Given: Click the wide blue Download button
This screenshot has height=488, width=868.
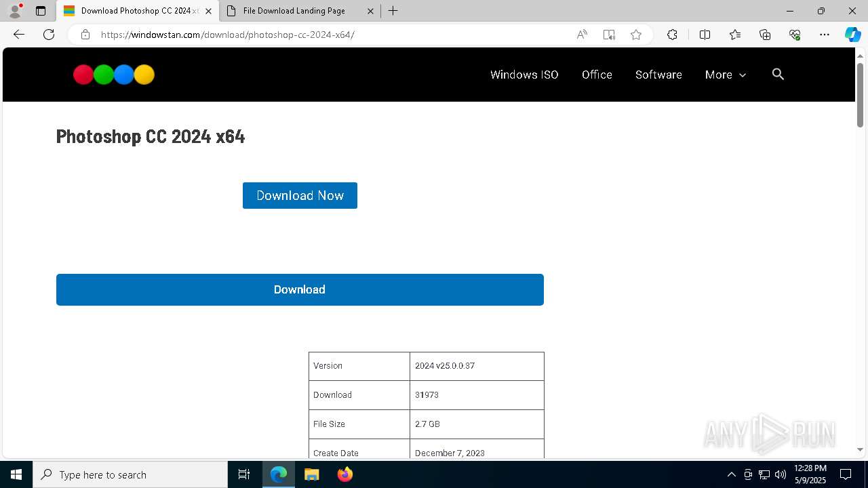Looking at the screenshot, I should tap(300, 289).
